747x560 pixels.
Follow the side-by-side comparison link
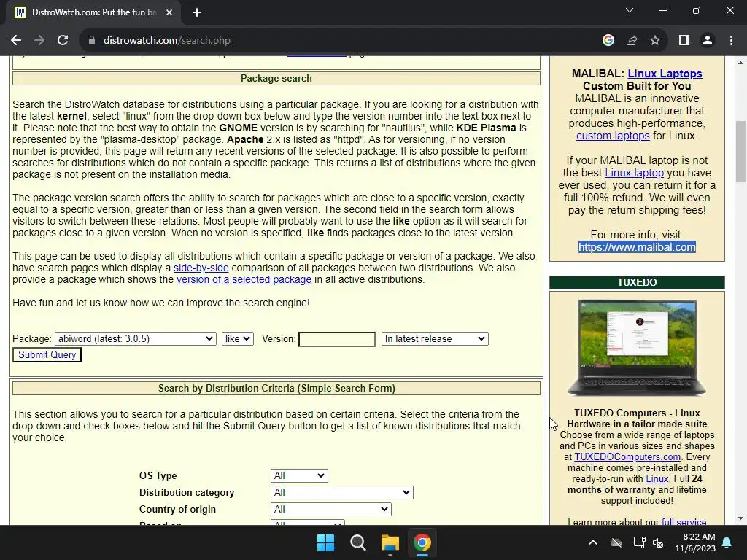click(201, 268)
